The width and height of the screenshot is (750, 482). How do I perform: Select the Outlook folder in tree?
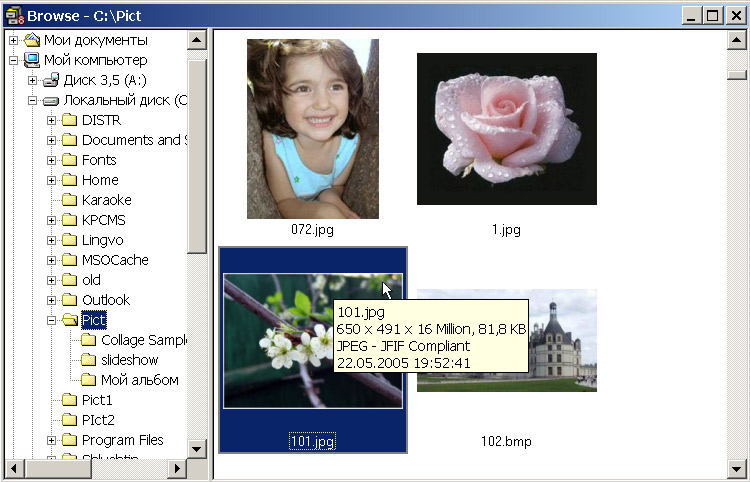pyautogui.click(x=105, y=300)
